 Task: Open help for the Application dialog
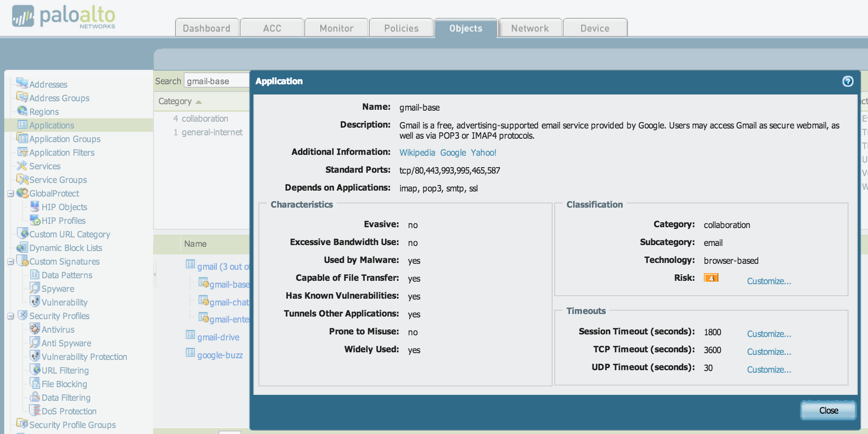[x=848, y=81]
